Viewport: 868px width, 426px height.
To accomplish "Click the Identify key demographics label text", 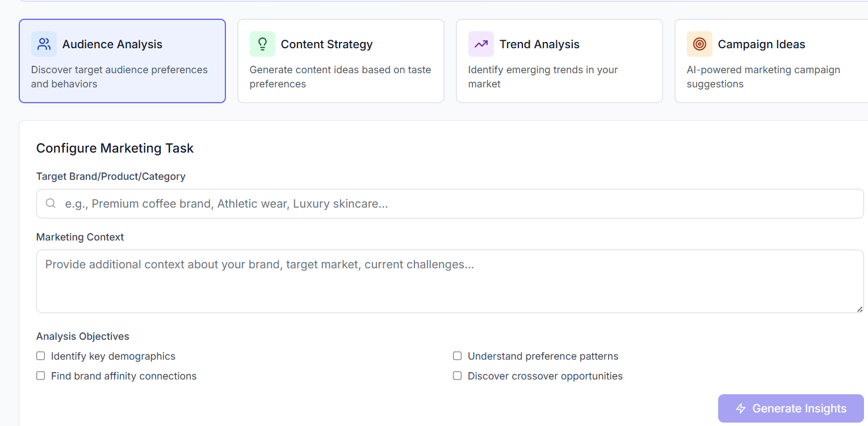I will (x=113, y=356).
